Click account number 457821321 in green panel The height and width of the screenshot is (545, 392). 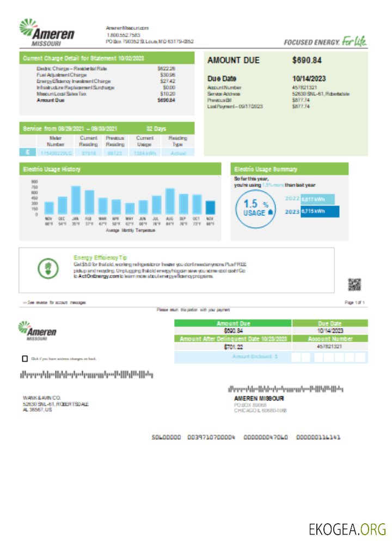(304, 88)
